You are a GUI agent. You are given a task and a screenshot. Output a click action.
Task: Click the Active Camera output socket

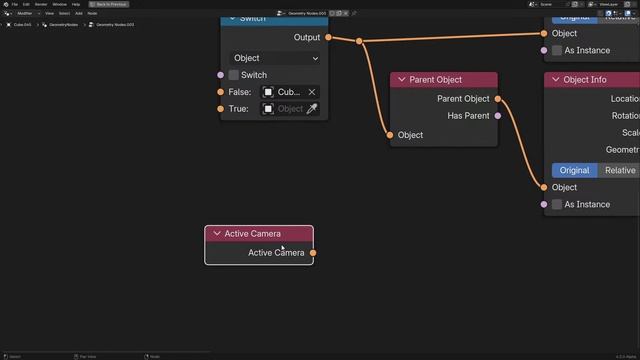point(313,253)
